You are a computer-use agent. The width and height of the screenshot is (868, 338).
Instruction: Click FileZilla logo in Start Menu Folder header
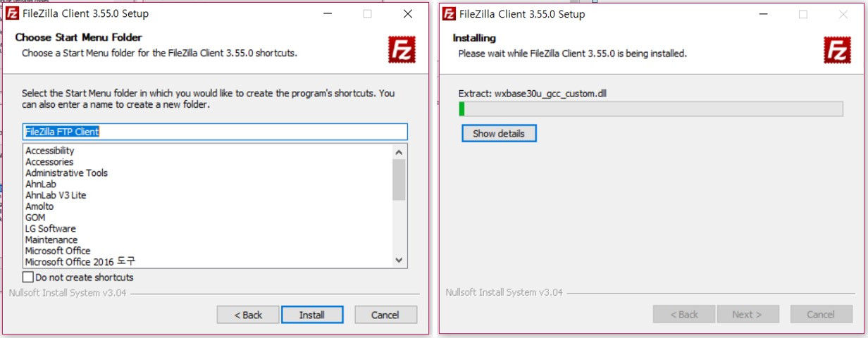[402, 51]
